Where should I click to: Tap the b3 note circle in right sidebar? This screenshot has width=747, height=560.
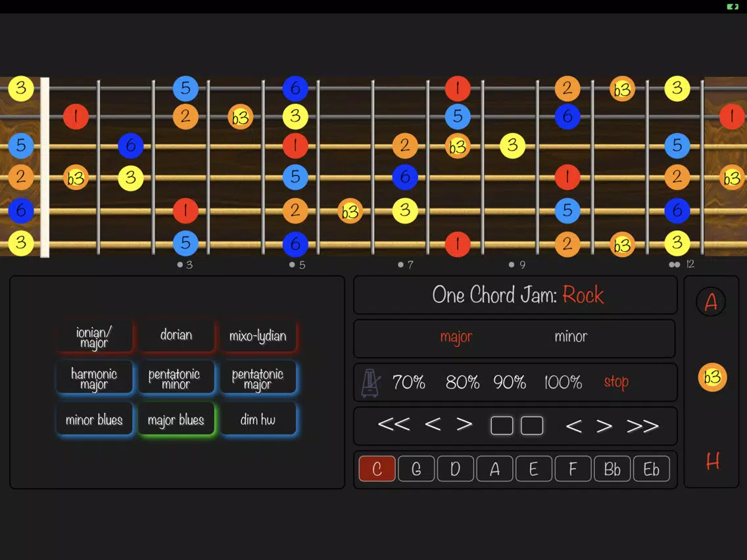[712, 377]
